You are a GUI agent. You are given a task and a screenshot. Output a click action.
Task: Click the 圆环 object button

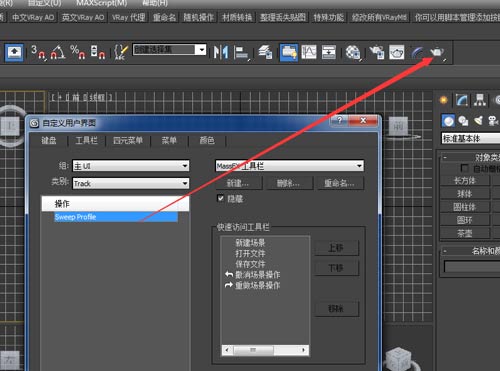(x=465, y=220)
